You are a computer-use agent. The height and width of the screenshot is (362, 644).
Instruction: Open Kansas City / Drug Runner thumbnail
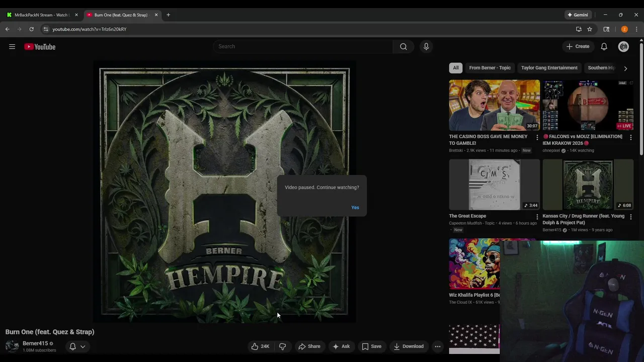(588, 185)
